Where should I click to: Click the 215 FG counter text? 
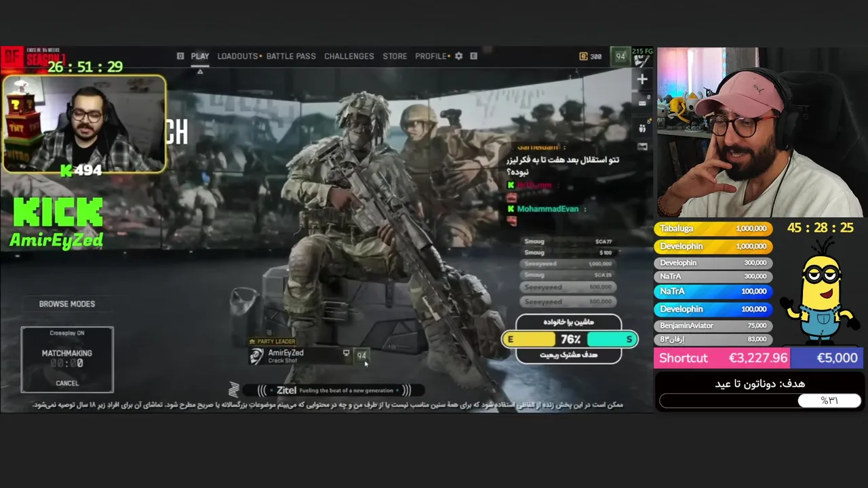(642, 51)
